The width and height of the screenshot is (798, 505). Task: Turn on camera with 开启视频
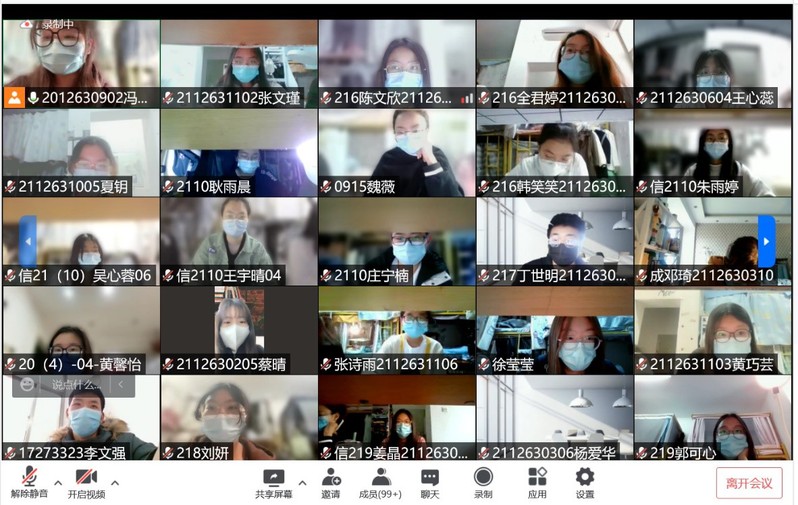pos(86,482)
